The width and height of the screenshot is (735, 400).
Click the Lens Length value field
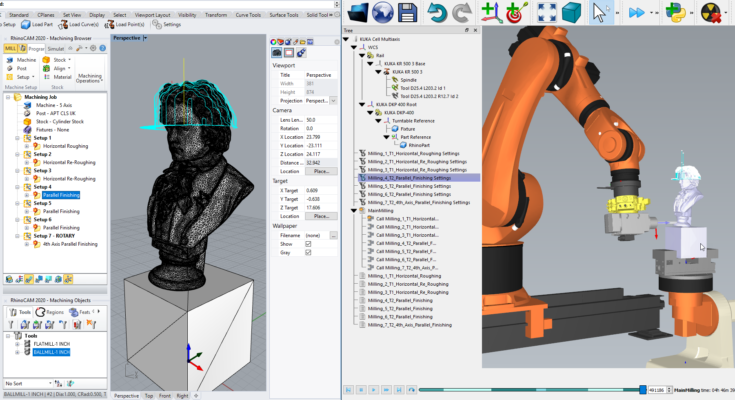(321, 120)
